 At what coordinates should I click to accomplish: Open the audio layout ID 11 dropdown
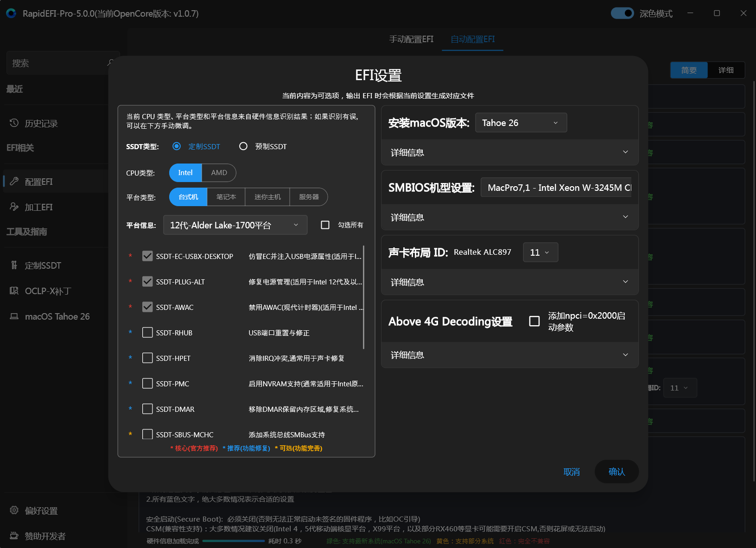click(x=540, y=252)
